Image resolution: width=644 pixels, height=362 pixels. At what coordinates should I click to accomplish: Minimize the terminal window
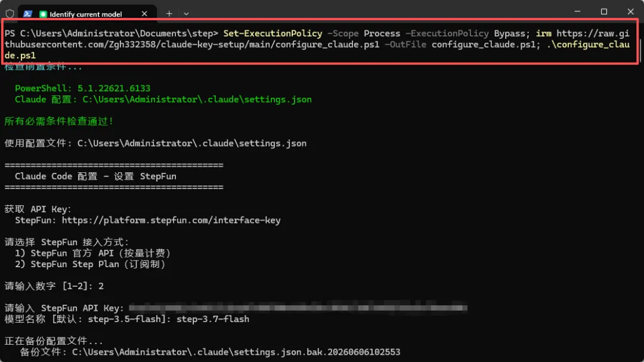tap(577, 11)
